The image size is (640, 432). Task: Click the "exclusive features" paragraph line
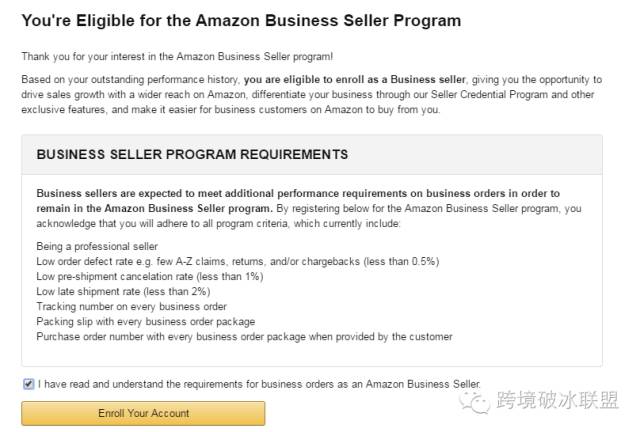point(231,109)
